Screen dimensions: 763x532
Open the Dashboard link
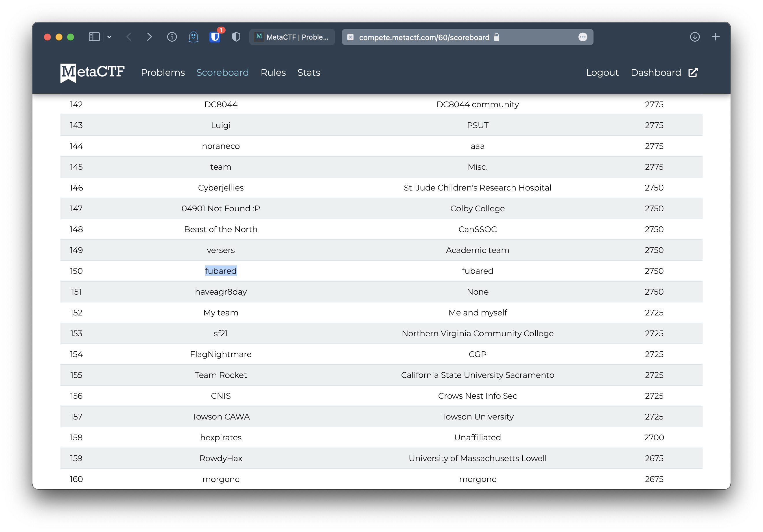click(656, 73)
